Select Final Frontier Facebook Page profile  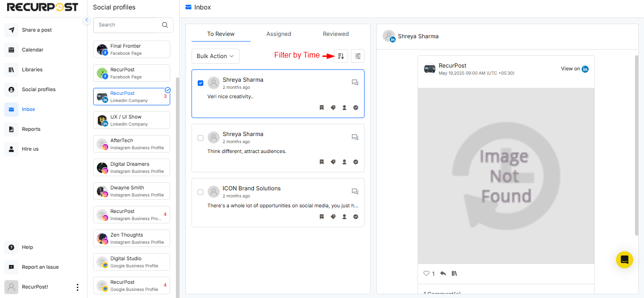click(x=131, y=49)
